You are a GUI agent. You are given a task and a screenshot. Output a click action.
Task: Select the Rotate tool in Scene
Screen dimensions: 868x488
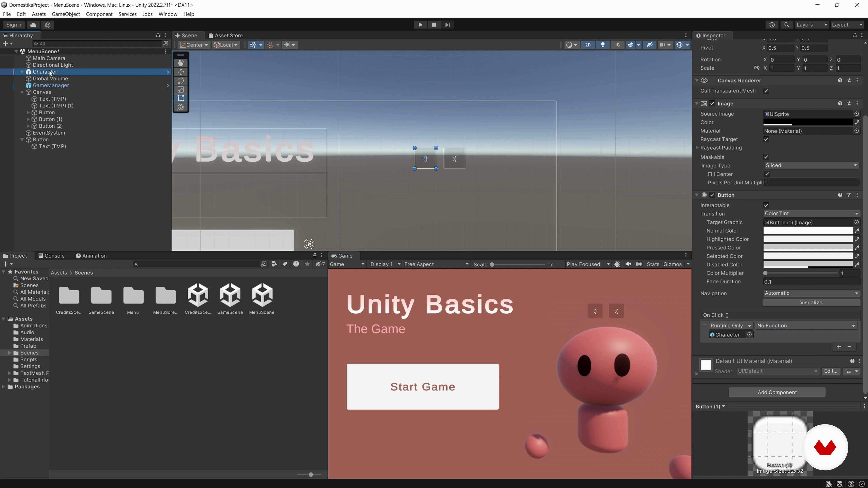[x=181, y=80]
